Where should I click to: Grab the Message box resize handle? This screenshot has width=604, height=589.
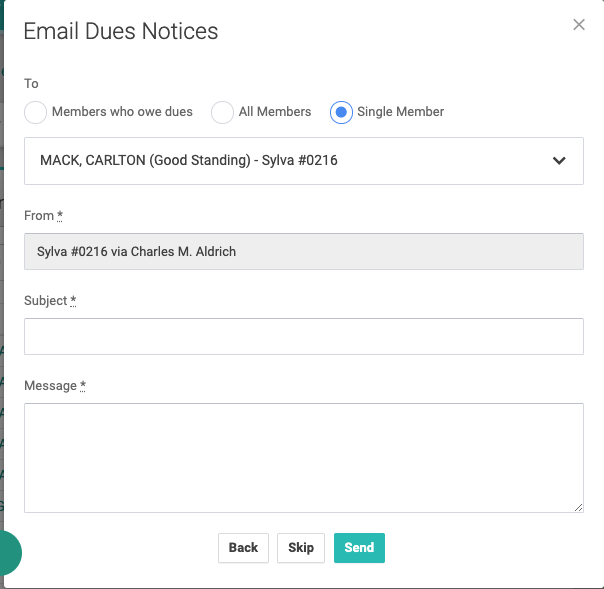[x=578, y=507]
